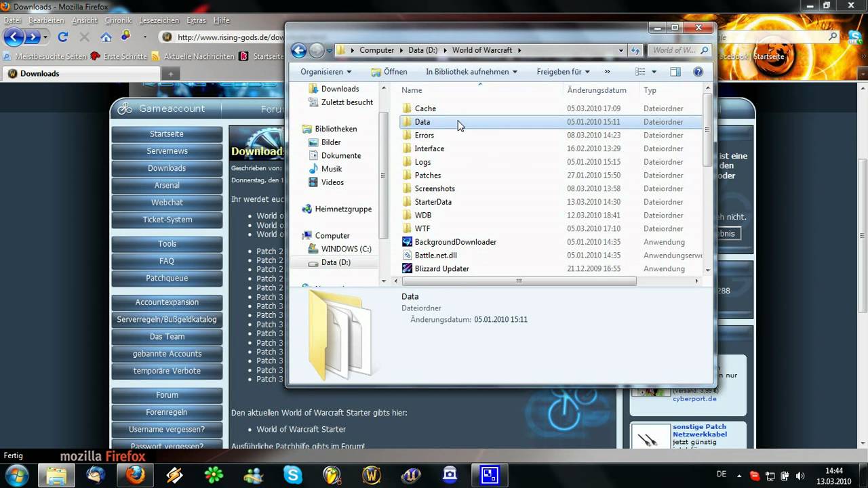Open a new Firefox tab
This screenshot has width=868, height=488.
pyautogui.click(x=171, y=74)
